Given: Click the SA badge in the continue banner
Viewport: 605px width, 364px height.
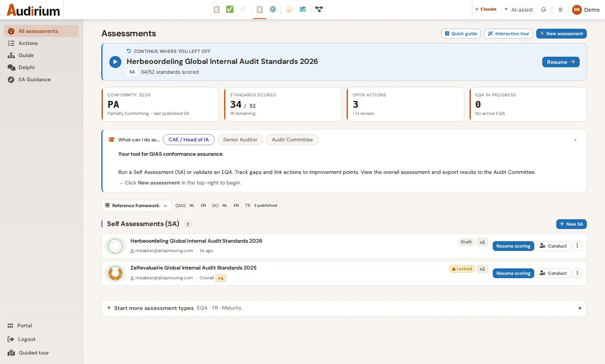Looking at the screenshot, I should tap(132, 72).
